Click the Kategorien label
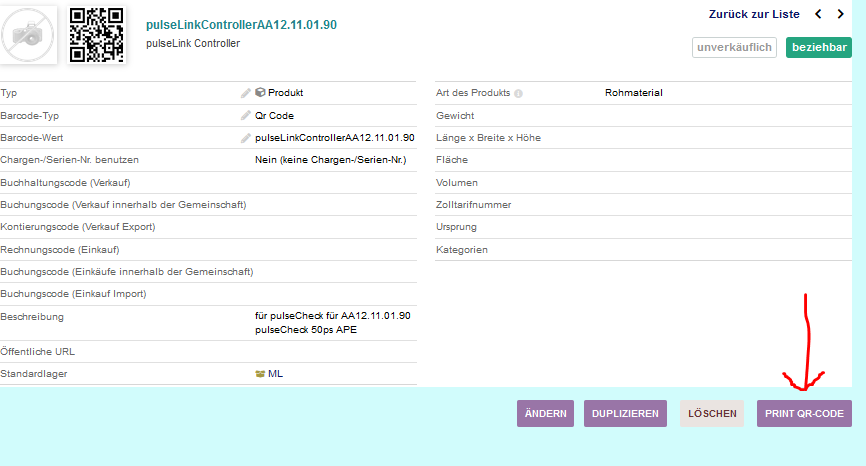The height and width of the screenshot is (466, 866). [462, 250]
